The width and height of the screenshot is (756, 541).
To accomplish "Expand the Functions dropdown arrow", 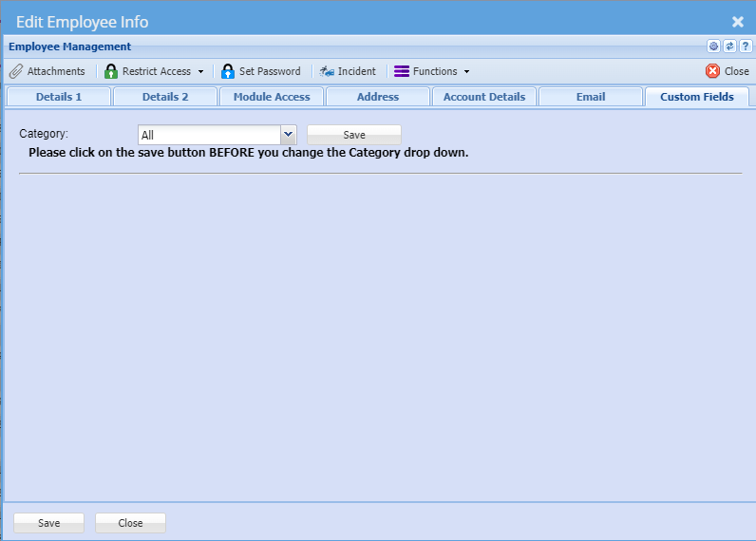I will point(466,72).
